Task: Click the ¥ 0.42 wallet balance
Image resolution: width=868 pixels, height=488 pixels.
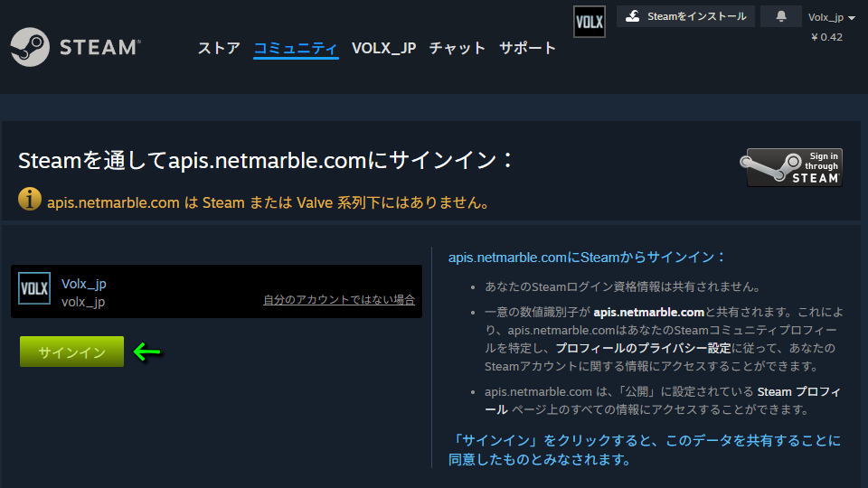Action: pyautogui.click(x=826, y=37)
